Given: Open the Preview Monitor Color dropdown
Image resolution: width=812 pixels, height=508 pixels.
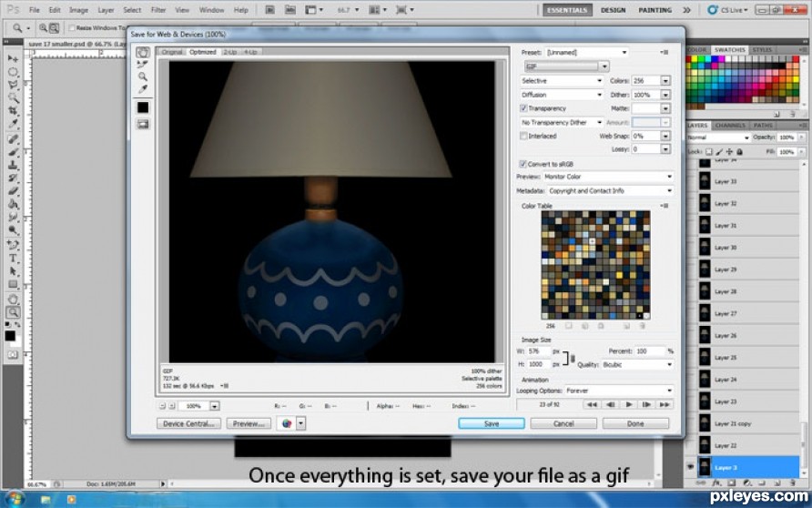Looking at the screenshot, I should tap(608, 177).
